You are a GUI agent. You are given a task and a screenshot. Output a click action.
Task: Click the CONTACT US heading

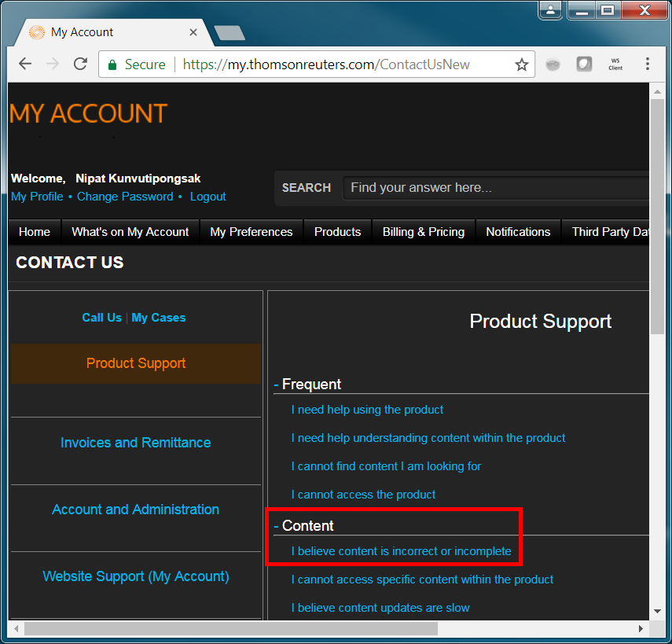click(x=70, y=263)
